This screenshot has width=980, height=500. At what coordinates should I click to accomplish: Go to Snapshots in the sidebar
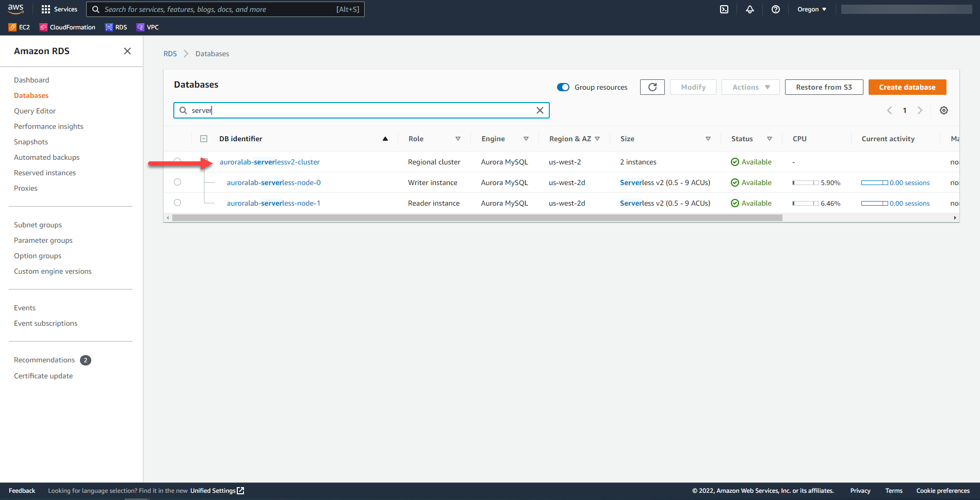31,142
